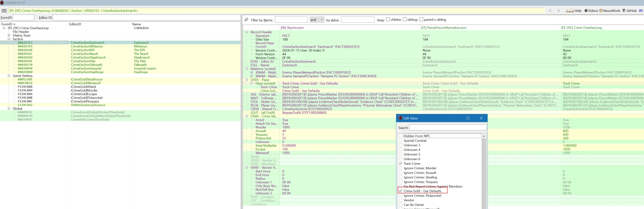Collapse the Game Setting group node
The width and height of the screenshot is (644, 209).
coord(9,76)
